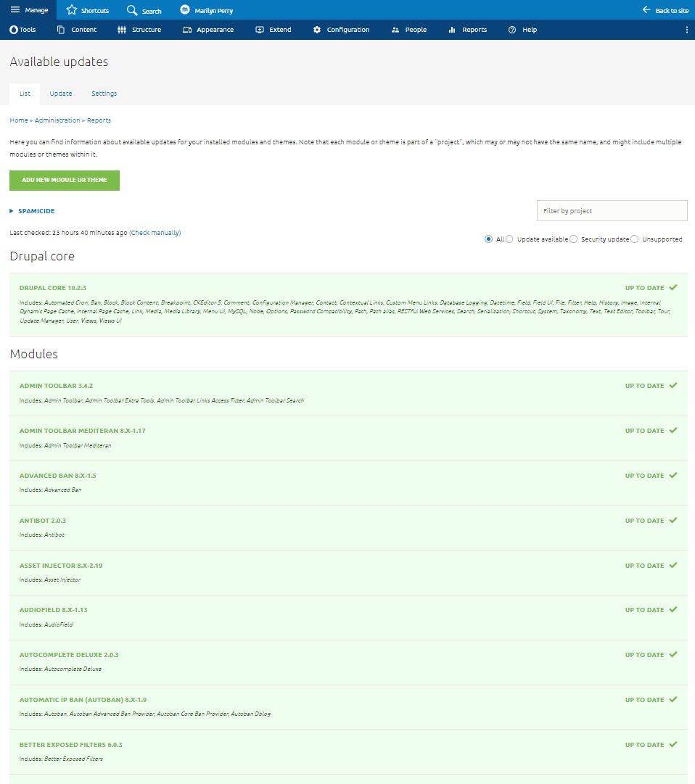Click the toolbar vertical dots icon
The width and height of the screenshot is (695, 784).
686,30
